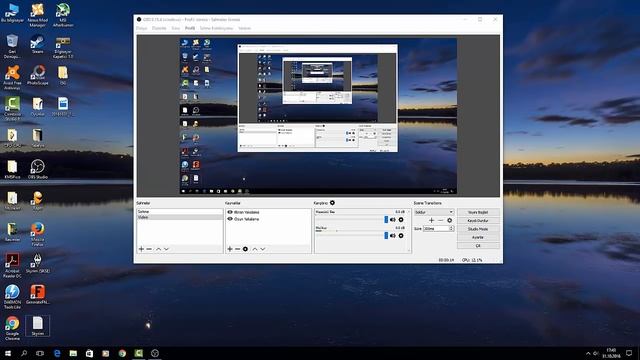Screen dimensions: 640x360
Task: Open Ayarlar settings button
Action: coord(478,237)
